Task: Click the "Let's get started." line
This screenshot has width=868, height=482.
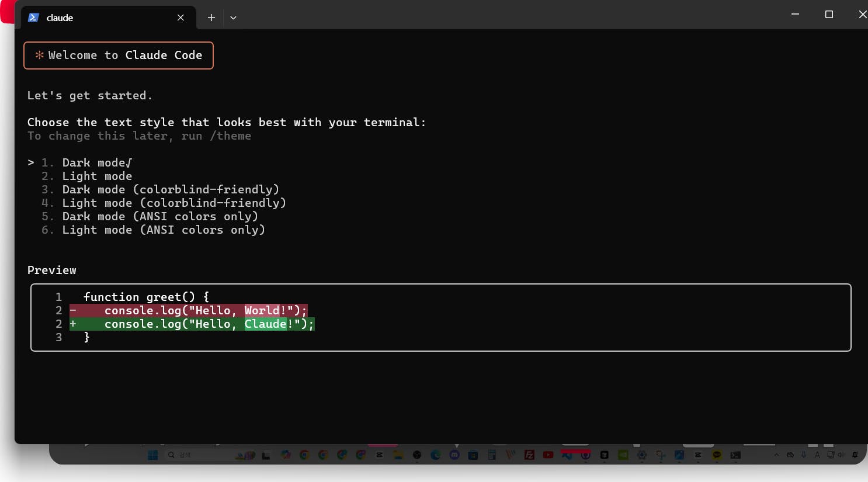Action: (x=89, y=95)
